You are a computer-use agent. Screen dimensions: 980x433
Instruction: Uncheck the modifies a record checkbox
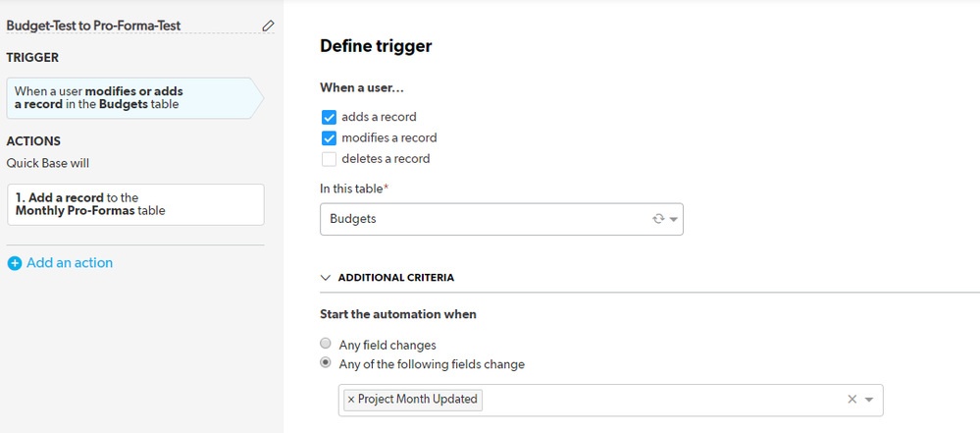click(x=329, y=138)
